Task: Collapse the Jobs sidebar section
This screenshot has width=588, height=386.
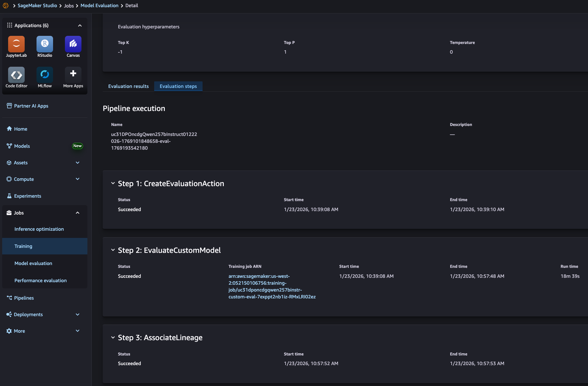Action: pyautogui.click(x=77, y=213)
